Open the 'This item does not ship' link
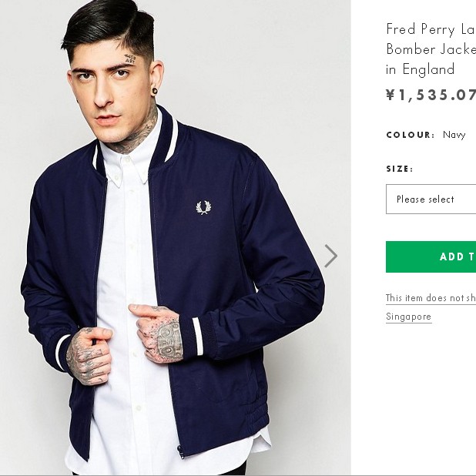 [x=431, y=298]
